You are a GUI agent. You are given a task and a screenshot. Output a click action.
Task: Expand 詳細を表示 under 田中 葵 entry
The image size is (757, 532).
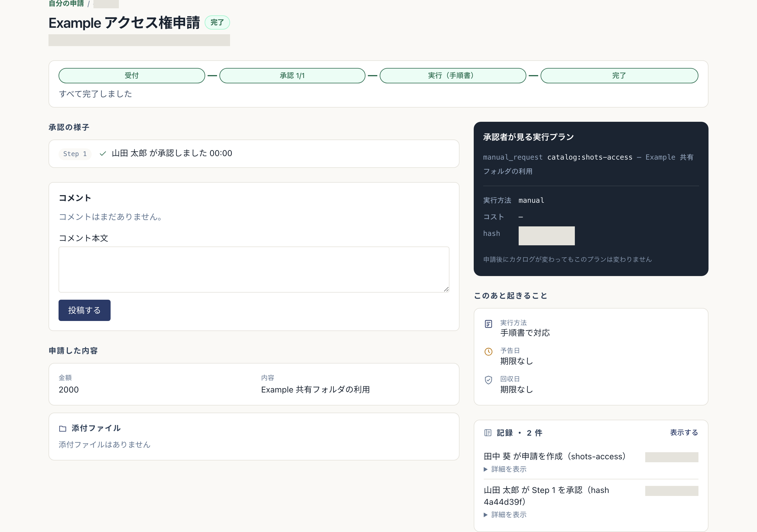pyautogui.click(x=505, y=469)
